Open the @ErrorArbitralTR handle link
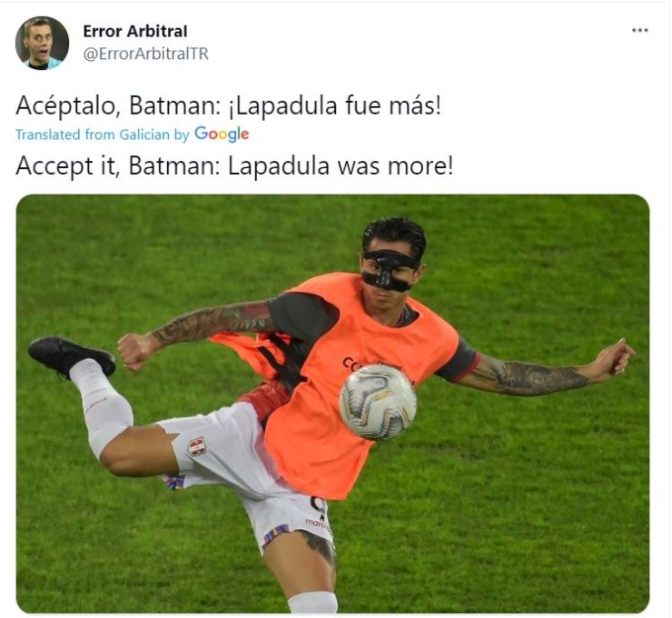This screenshot has width=672, height=618. 145,54
